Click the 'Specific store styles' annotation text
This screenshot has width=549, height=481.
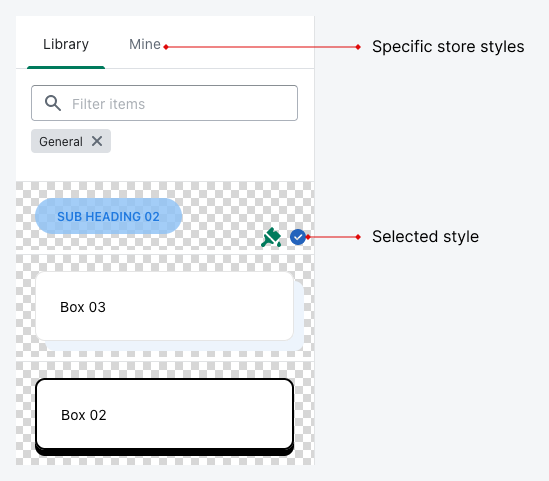tap(448, 47)
